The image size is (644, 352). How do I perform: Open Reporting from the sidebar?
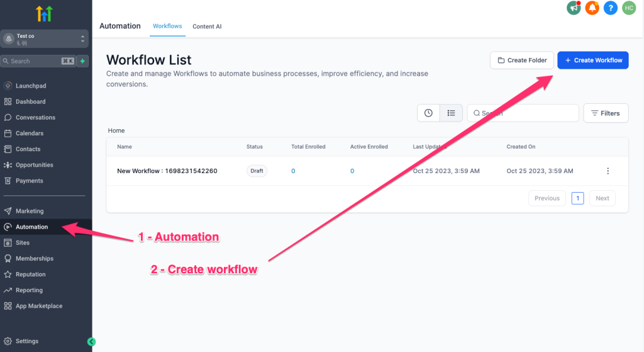pos(29,290)
